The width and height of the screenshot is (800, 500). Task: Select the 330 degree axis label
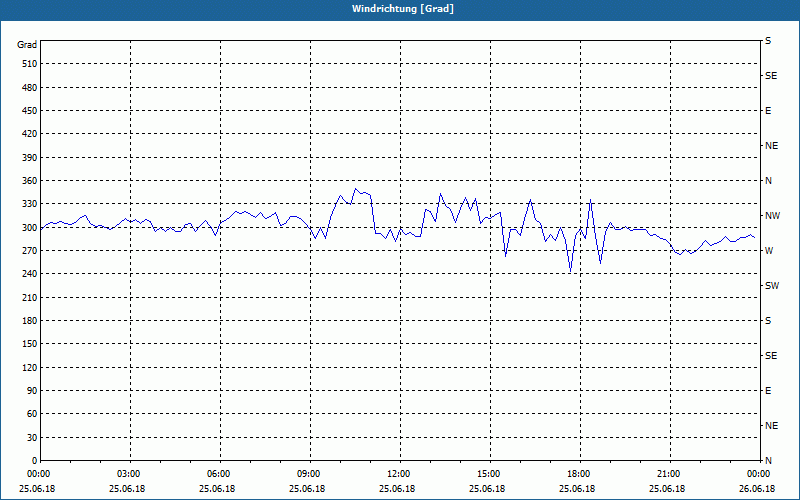(x=30, y=204)
